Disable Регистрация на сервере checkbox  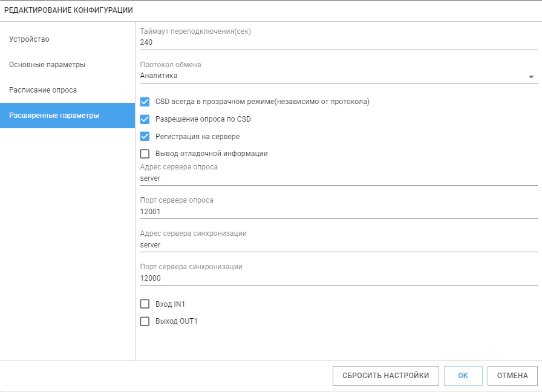pos(145,137)
